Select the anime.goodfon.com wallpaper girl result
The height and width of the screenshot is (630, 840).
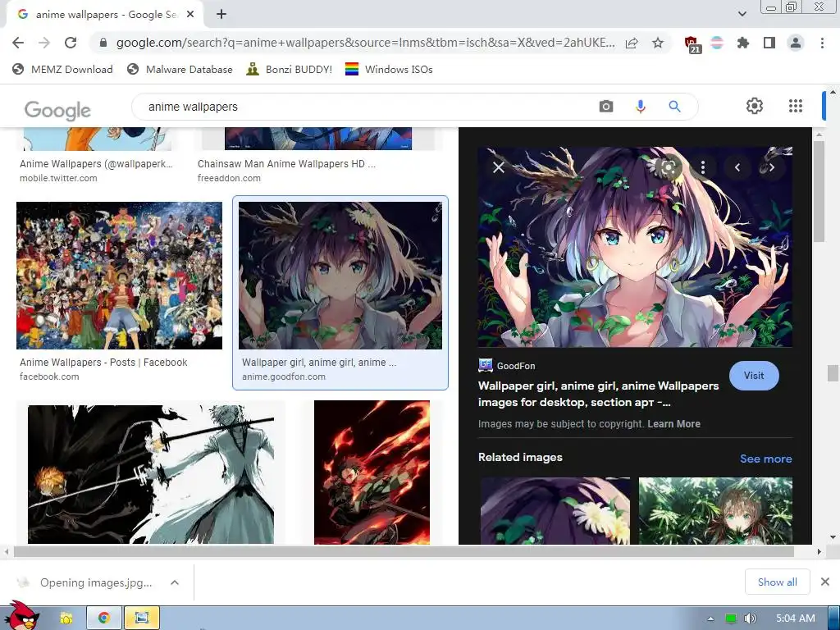(x=340, y=293)
